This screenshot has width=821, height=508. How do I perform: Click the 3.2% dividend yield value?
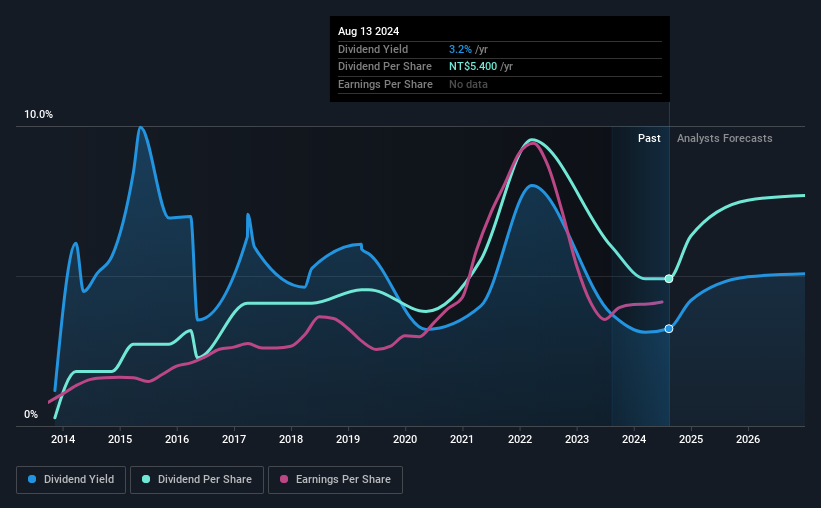click(460, 49)
